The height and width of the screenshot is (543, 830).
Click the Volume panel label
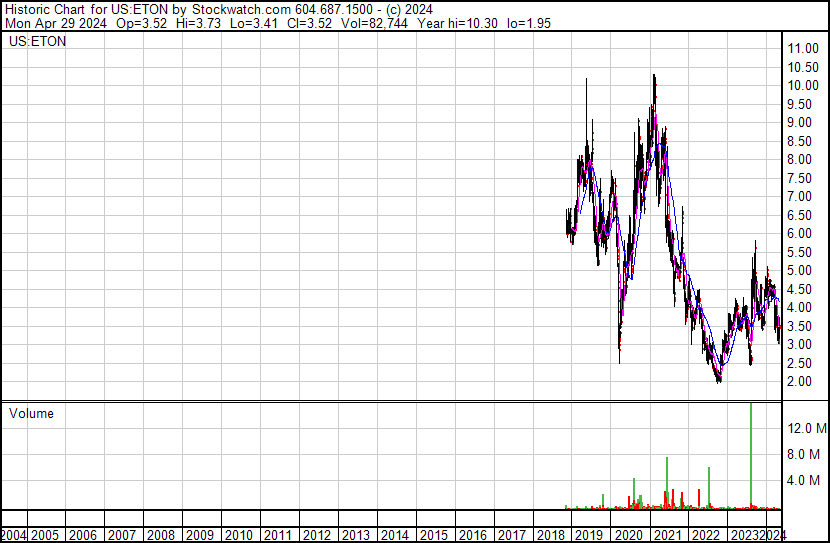(x=32, y=413)
